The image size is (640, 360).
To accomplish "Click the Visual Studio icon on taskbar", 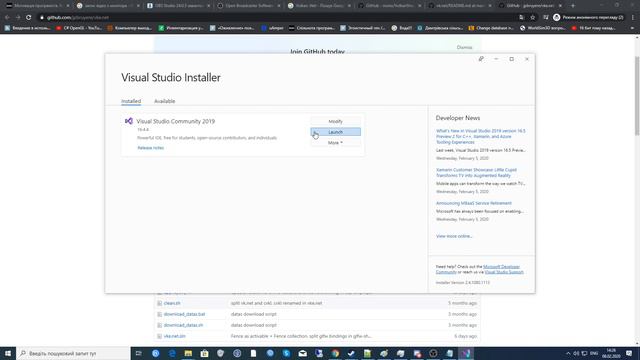I will [466, 353].
